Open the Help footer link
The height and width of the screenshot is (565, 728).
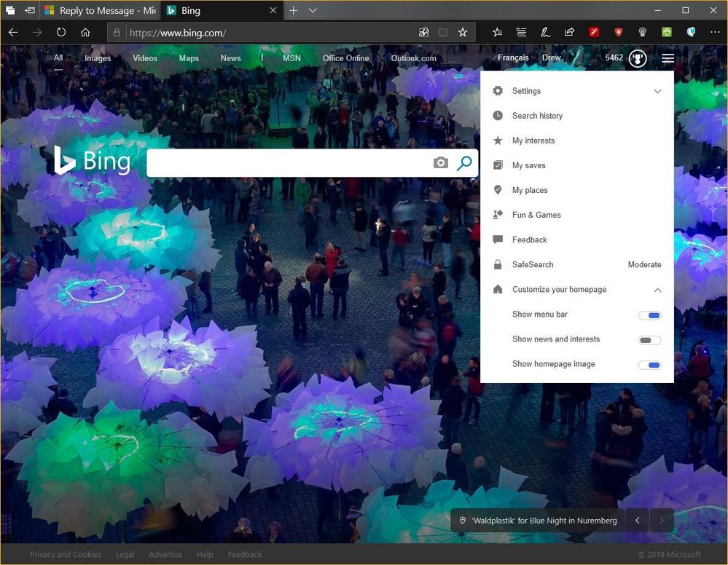click(205, 554)
